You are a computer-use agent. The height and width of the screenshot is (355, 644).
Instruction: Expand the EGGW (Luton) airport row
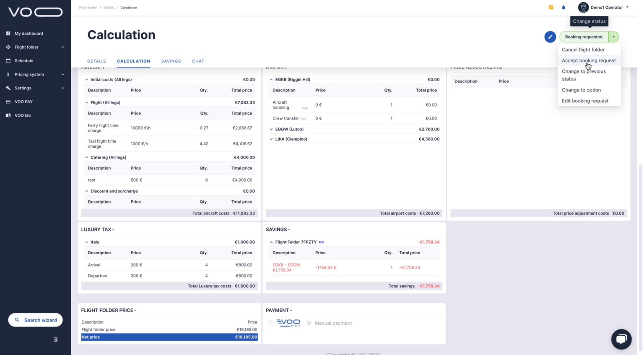(x=271, y=129)
